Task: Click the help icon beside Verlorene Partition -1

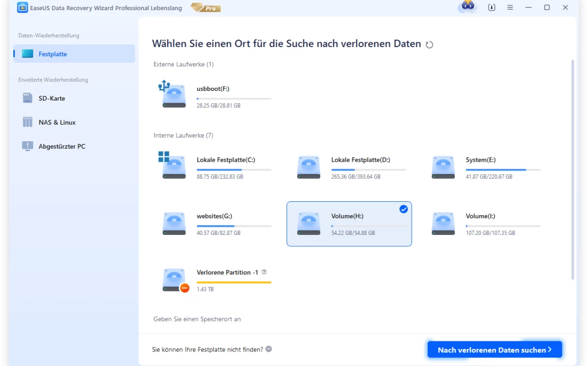Action: [x=264, y=272]
